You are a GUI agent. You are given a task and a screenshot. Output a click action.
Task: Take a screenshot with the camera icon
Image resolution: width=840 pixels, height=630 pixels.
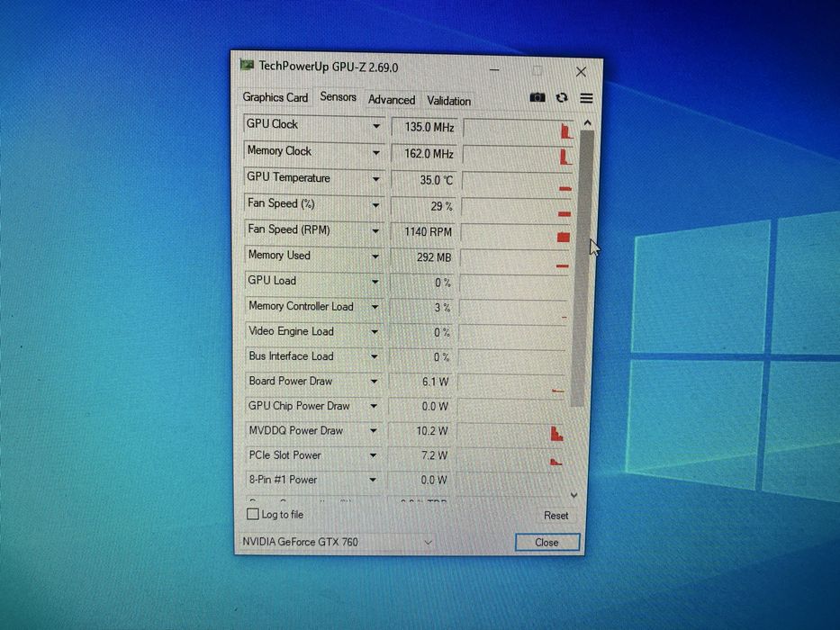coord(537,97)
